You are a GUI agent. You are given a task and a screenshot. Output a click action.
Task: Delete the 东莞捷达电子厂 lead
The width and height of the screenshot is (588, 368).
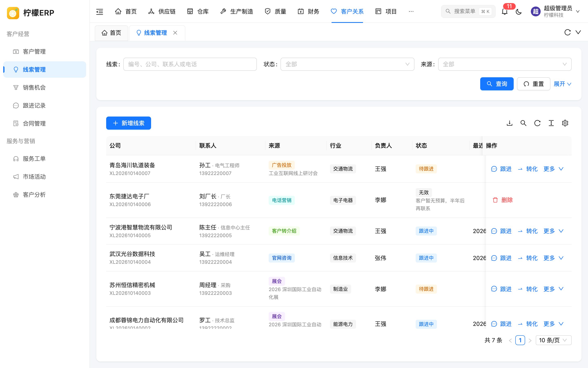click(502, 200)
